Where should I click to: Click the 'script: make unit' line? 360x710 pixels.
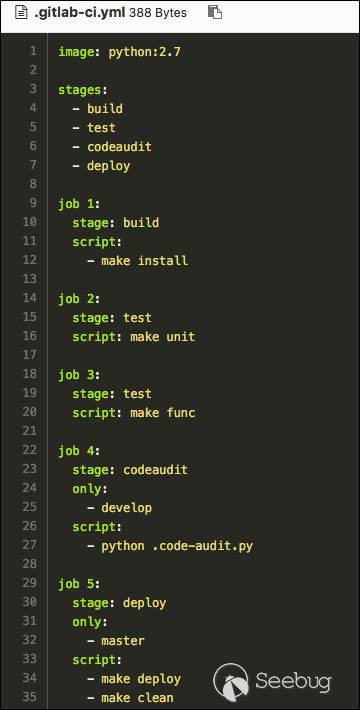[x=134, y=337]
